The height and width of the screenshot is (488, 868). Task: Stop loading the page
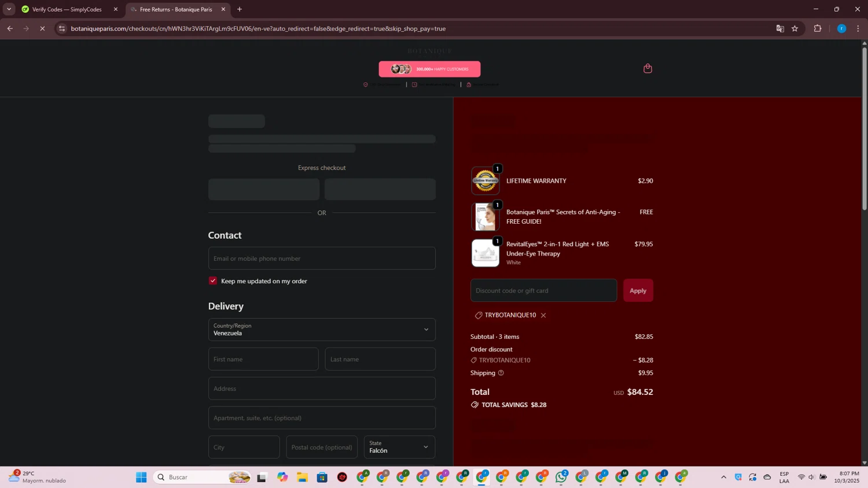(42, 28)
